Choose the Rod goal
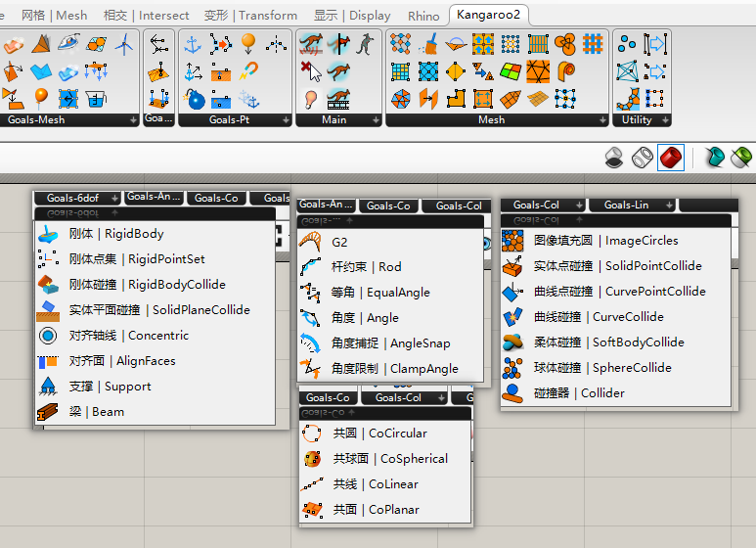 (389, 267)
